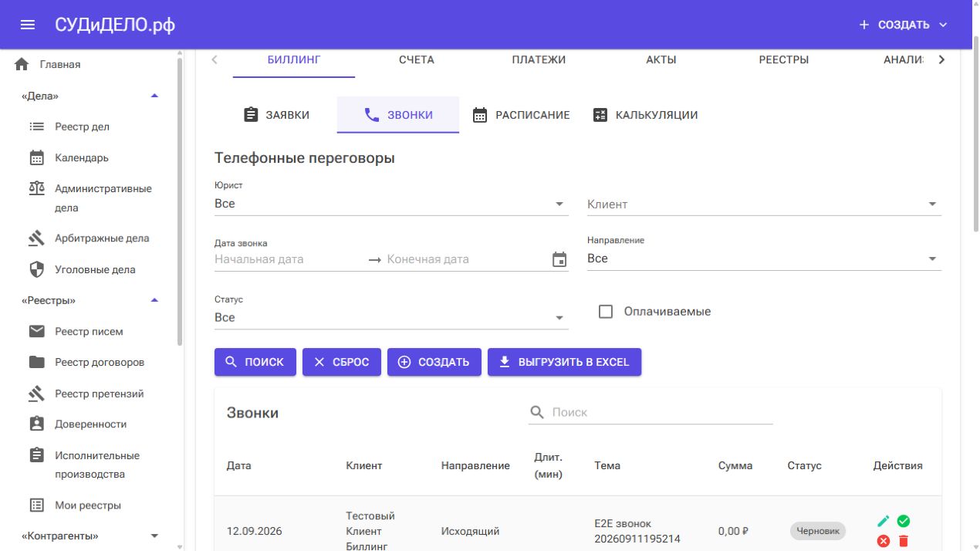Click the home icon next to Главная

(x=22, y=65)
